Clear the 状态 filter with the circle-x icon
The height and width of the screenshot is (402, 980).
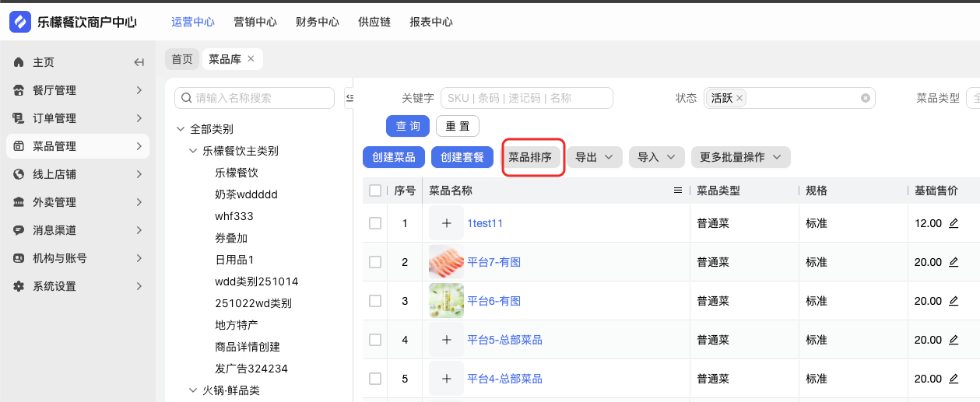865,98
